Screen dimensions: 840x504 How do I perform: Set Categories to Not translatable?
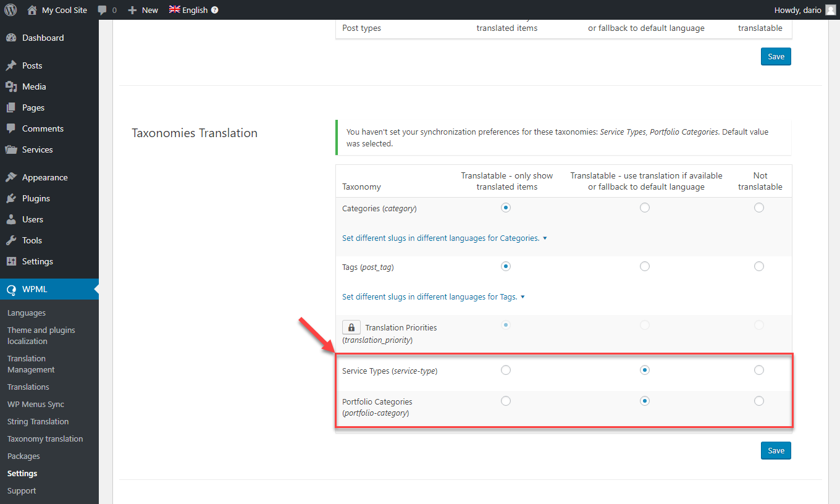[759, 208]
